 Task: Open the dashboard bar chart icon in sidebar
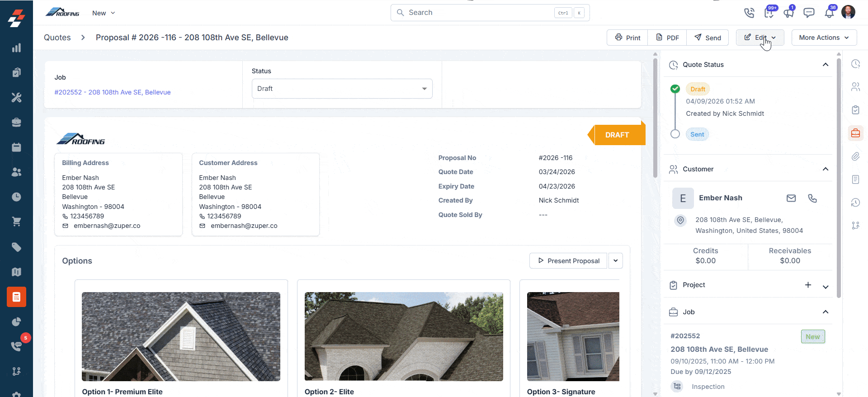[x=16, y=48]
